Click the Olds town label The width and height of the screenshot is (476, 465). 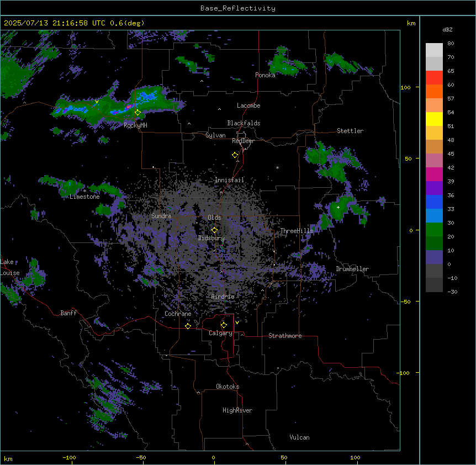coord(214,218)
